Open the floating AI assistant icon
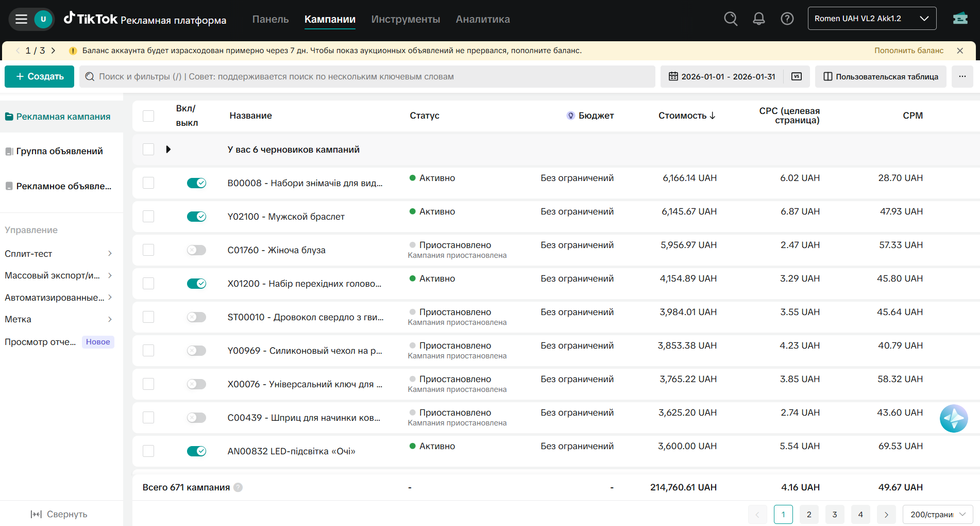Screen dimensions: 980x526 click(954, 418)
